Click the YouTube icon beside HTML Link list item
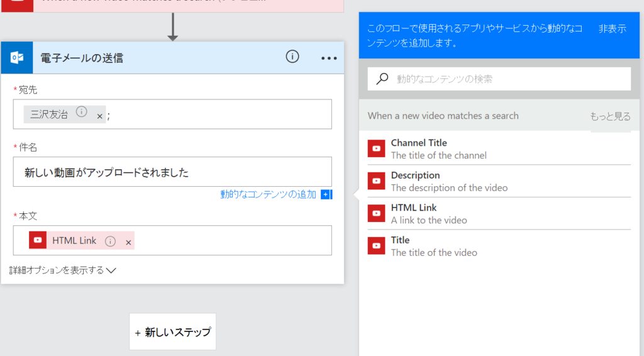 tap(376, 213)
